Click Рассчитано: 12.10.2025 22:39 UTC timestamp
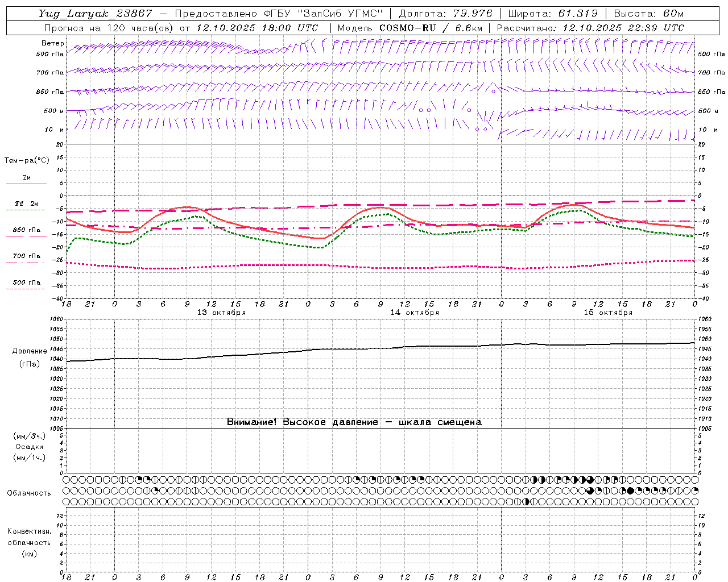Screen dimensions: 728x582 [x=590, y=28]
